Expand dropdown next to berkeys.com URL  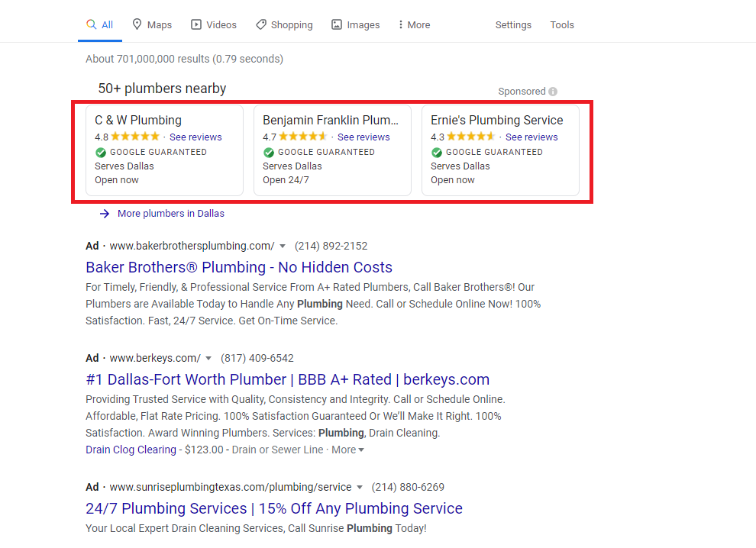coord(208,359)
